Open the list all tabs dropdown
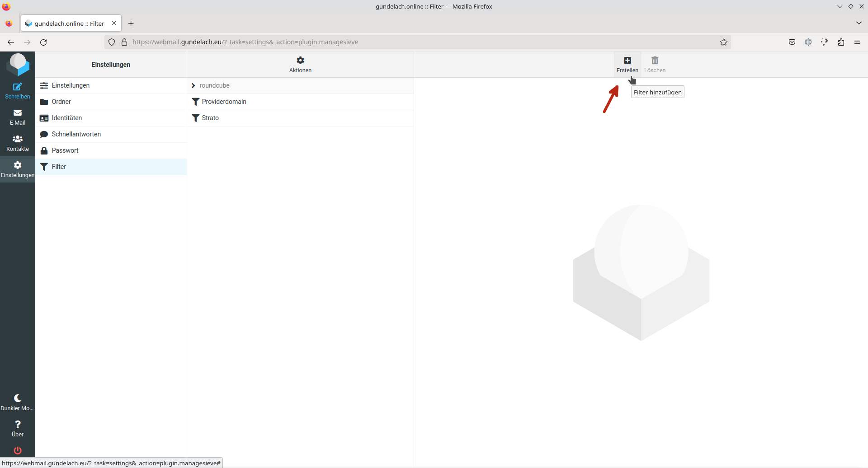This screenshot has height=468, width=868. pyautogui.click(x=859, y=23)
